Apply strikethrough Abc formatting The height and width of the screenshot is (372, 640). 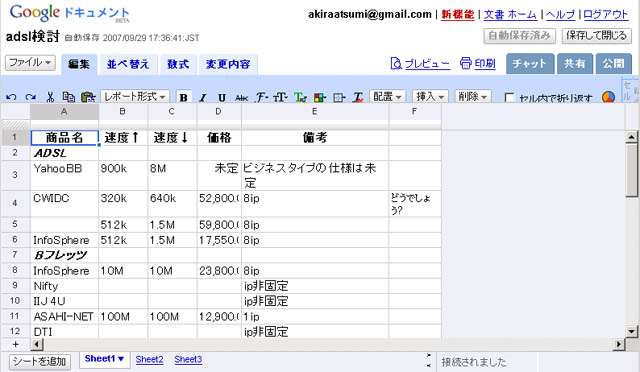coord(241,97)
